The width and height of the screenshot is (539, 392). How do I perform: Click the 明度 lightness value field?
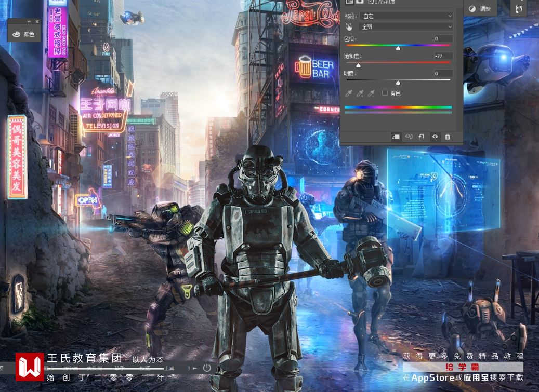(443, 73)
